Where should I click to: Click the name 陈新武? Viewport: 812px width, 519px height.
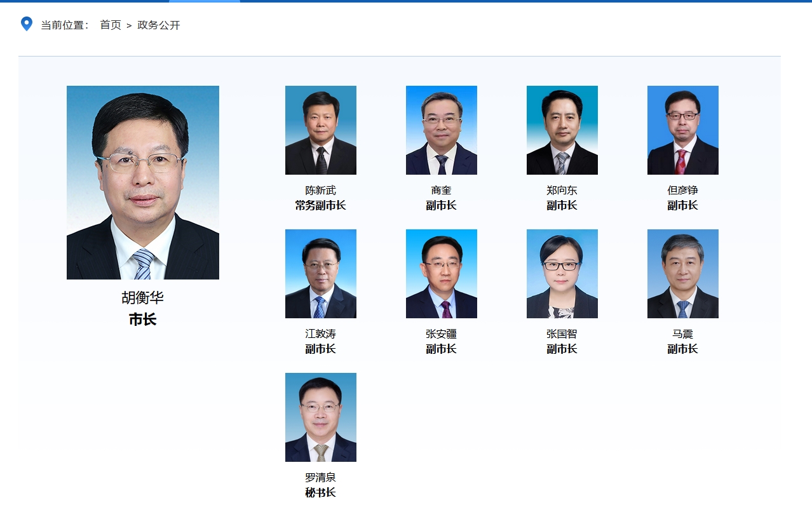coord(321,190)
